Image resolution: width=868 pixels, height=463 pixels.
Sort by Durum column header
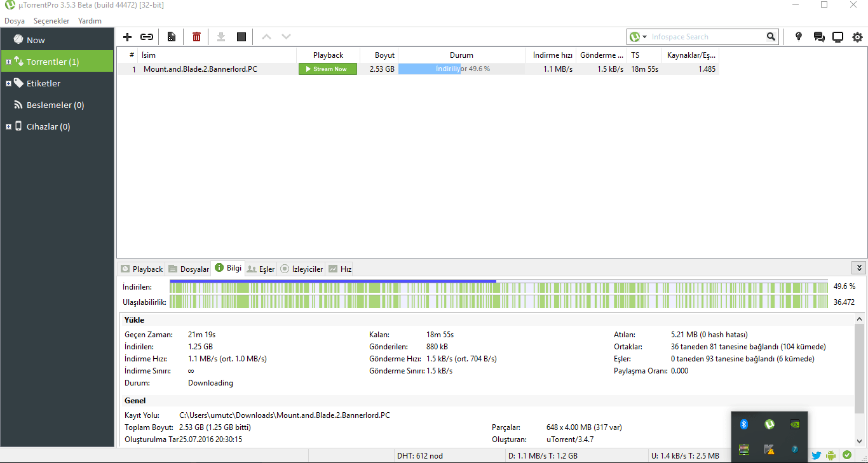462,55
